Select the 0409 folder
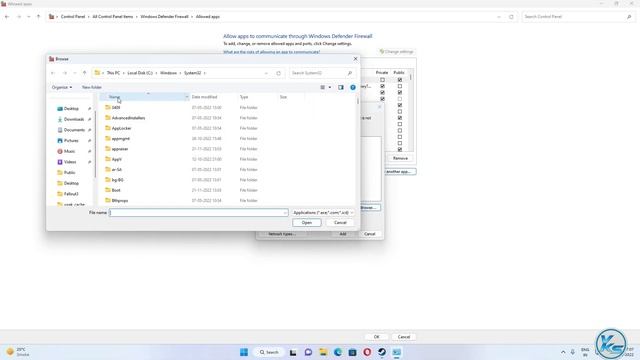The height and width of the screenshot is (360, 640). (x=116, y=107)
